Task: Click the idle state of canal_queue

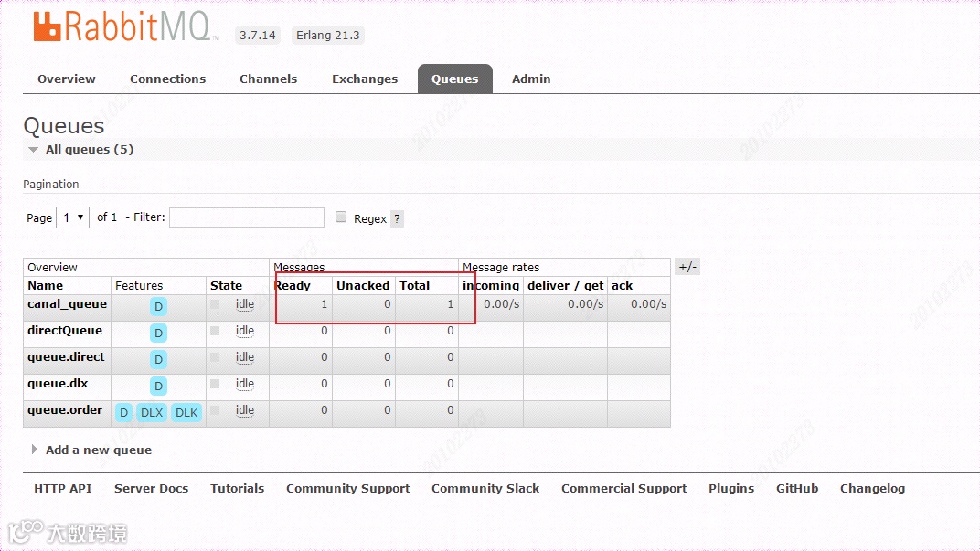Action: [245, 304]
